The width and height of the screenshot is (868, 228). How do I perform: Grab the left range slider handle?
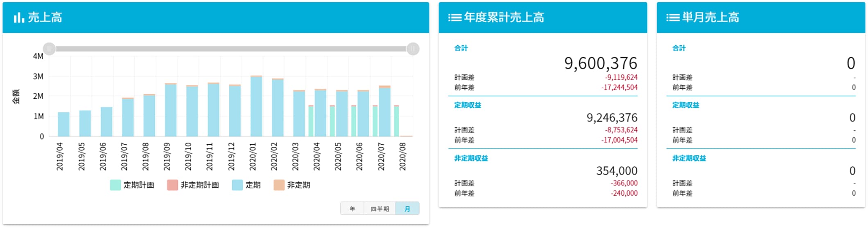[49, 49]
